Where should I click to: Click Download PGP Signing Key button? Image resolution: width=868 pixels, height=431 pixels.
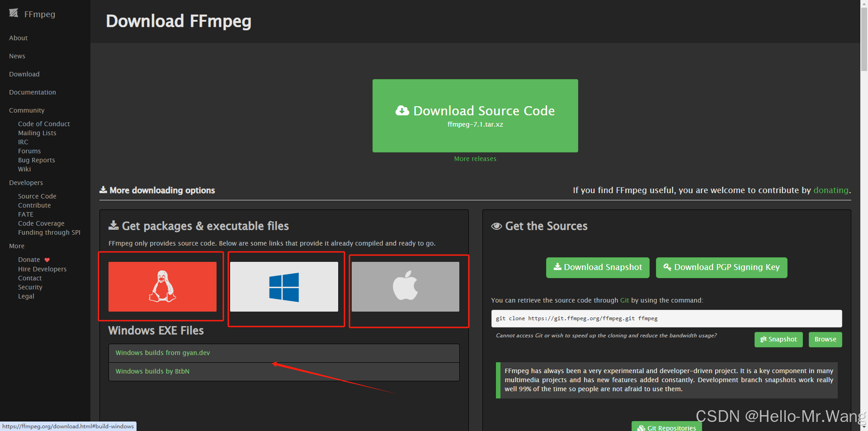pyautogui.click(x=722, y=267)
